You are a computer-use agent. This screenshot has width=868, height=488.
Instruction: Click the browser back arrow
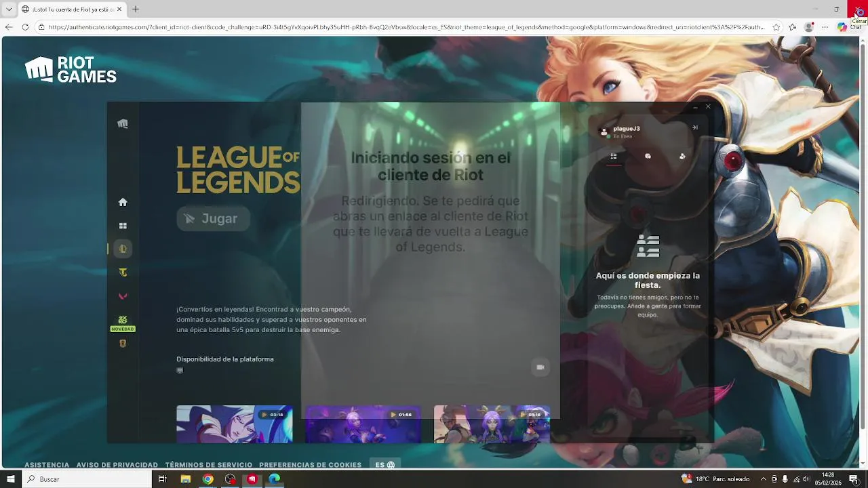(x=9, y=27)
